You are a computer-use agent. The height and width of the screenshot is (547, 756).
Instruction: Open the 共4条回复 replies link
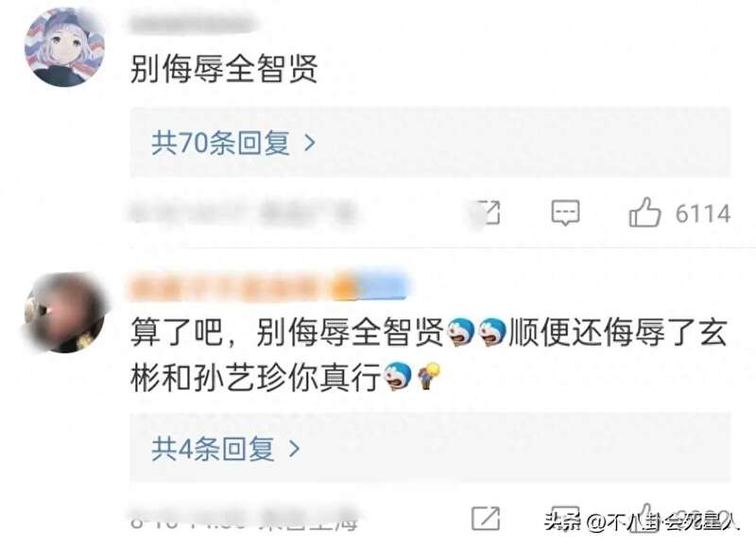point(226,449)
